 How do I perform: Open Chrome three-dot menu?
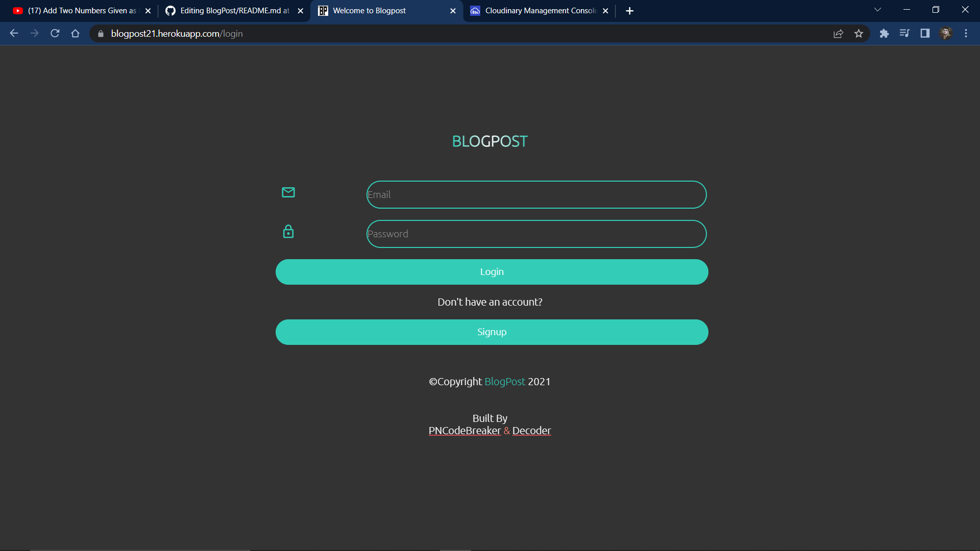(x=966, y=34)
